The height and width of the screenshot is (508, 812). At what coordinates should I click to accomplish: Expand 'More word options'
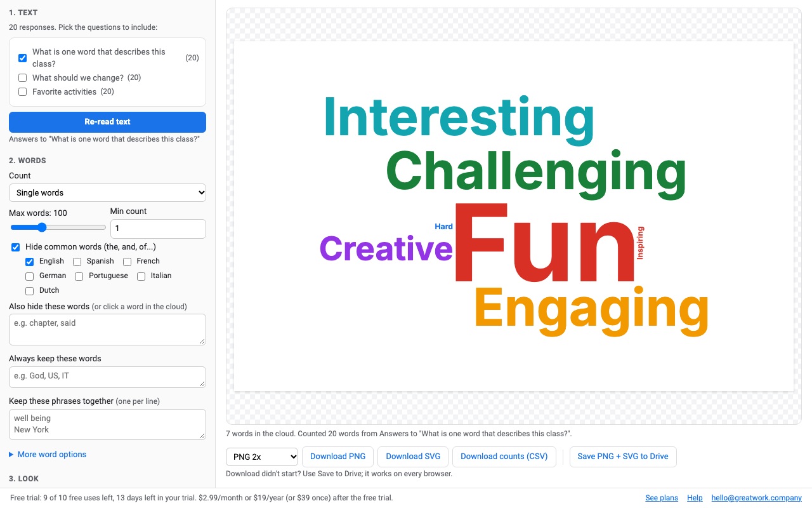48,455
